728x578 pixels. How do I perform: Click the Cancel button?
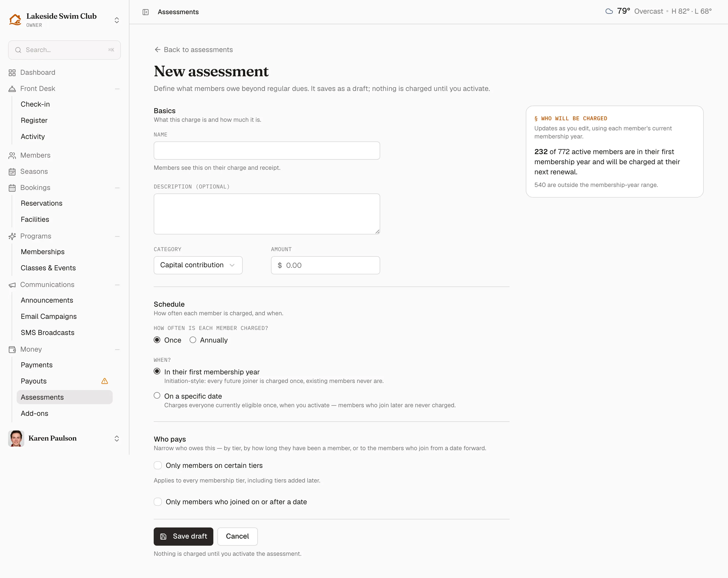(237, 537)
